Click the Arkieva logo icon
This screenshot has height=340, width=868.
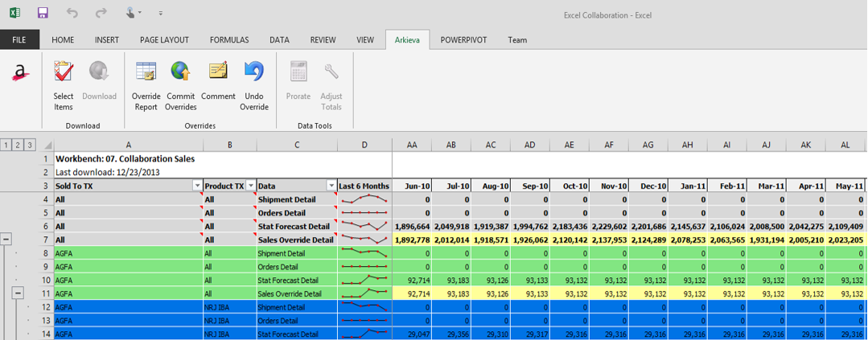(21, 73)
